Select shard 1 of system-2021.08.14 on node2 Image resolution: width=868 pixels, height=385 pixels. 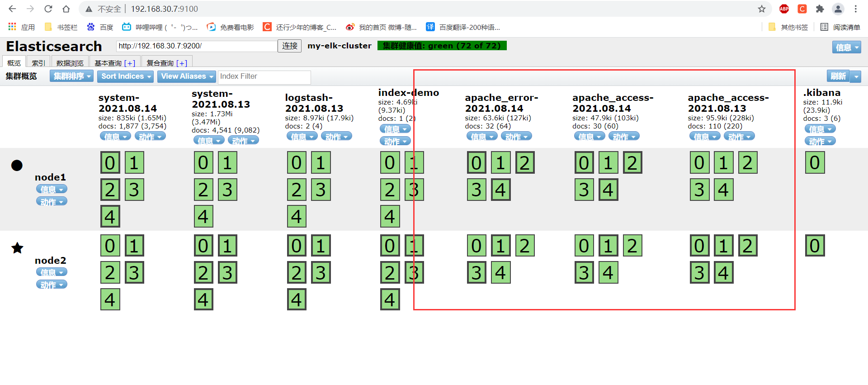click(x=134, y=246)
